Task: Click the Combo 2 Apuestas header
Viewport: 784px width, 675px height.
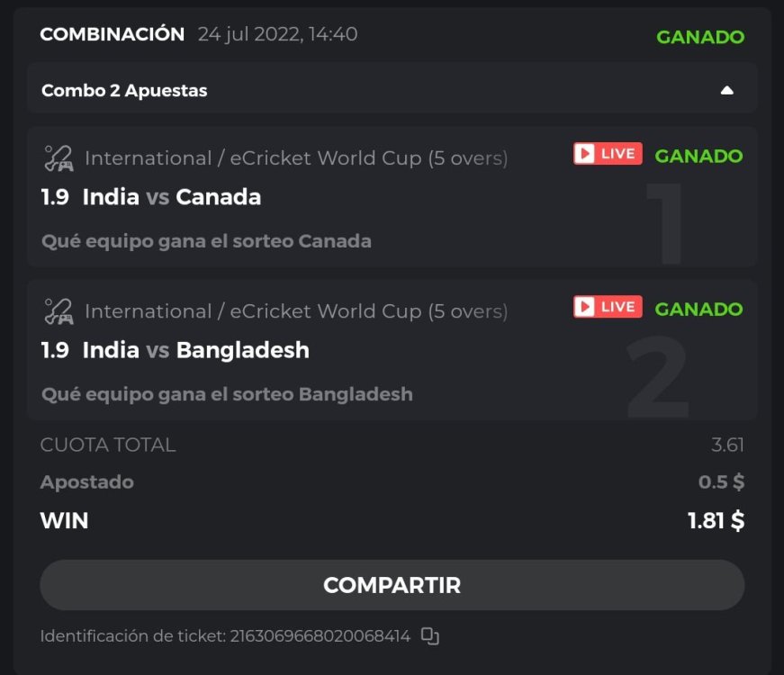Action: click(124, 90)
